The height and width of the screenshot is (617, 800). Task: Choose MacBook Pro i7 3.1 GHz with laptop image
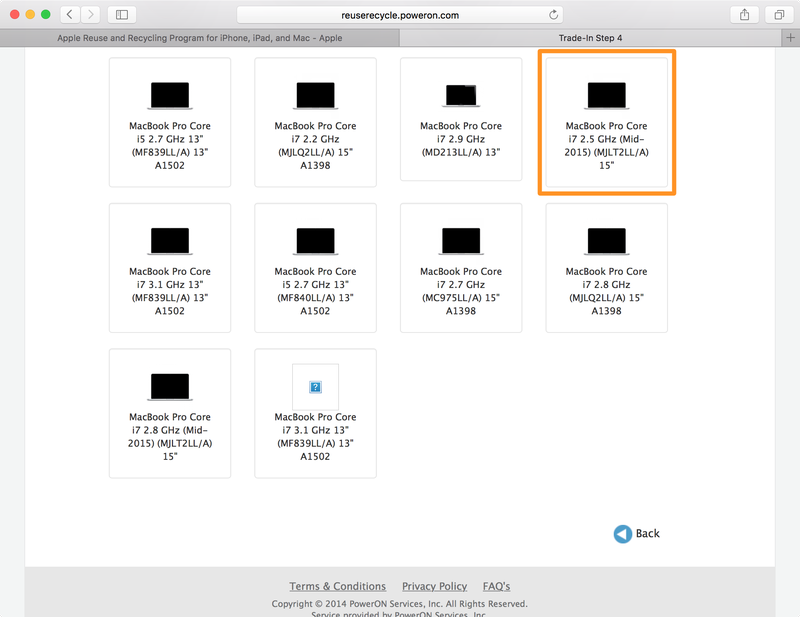click(170, 291)
